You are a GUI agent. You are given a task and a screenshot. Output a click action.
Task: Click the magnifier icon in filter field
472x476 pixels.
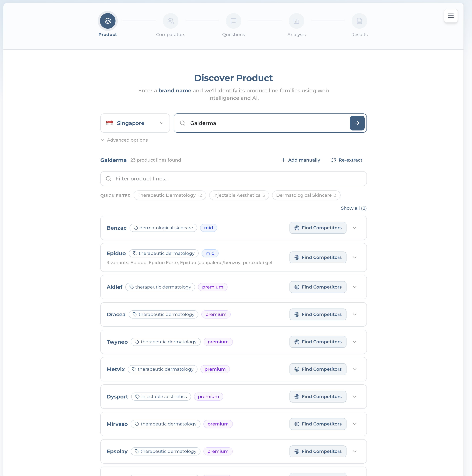coord(108,179)
